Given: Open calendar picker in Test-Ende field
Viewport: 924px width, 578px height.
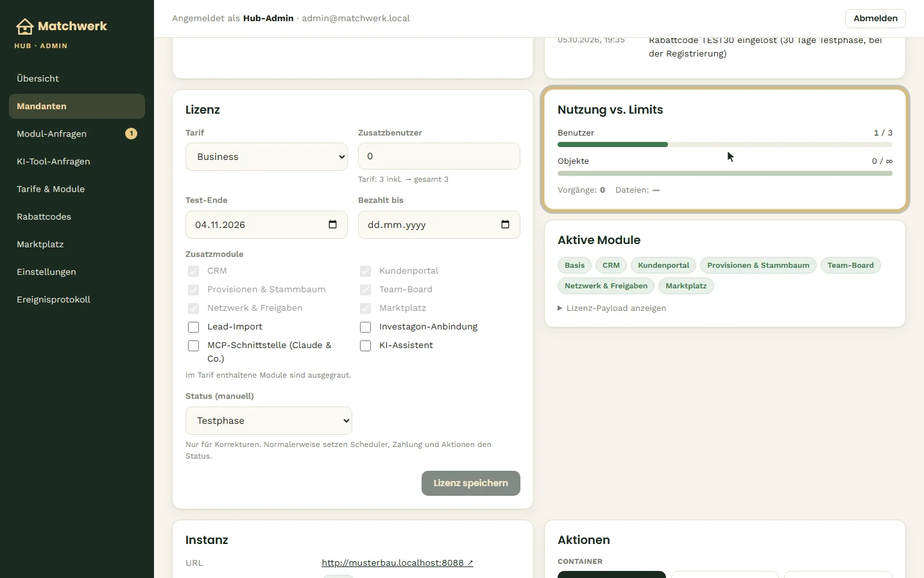Looking at the screenshot, I should tap(332, 224).
